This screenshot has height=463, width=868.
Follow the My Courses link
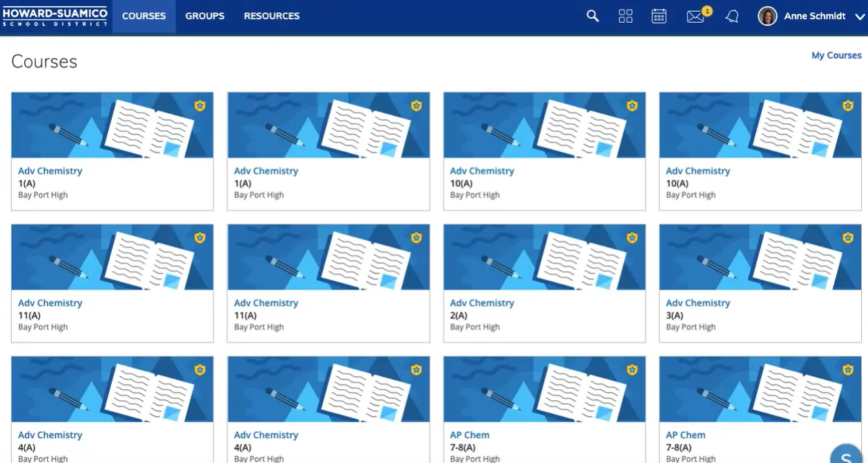(x=836, y=55)
